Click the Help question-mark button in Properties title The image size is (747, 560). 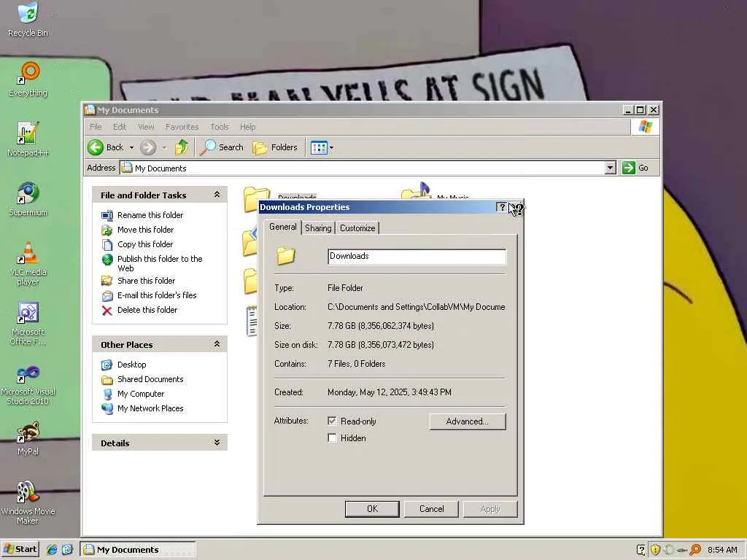click(501, 206)
